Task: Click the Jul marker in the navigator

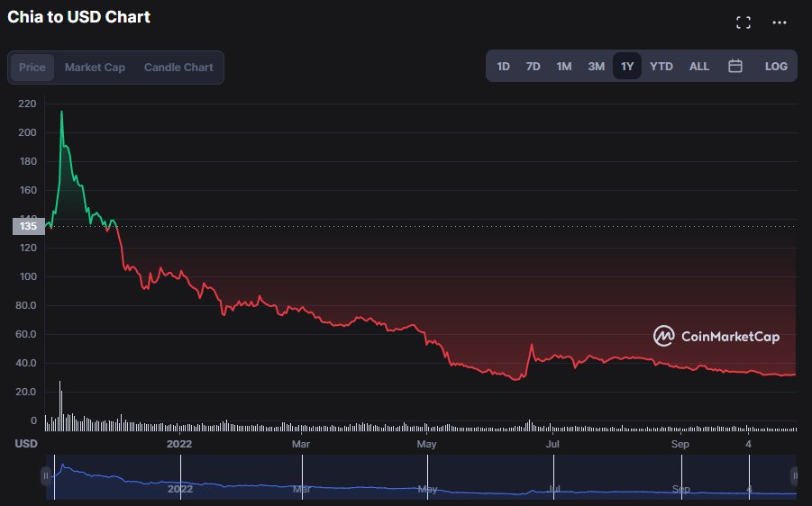Action: (553, 488)
